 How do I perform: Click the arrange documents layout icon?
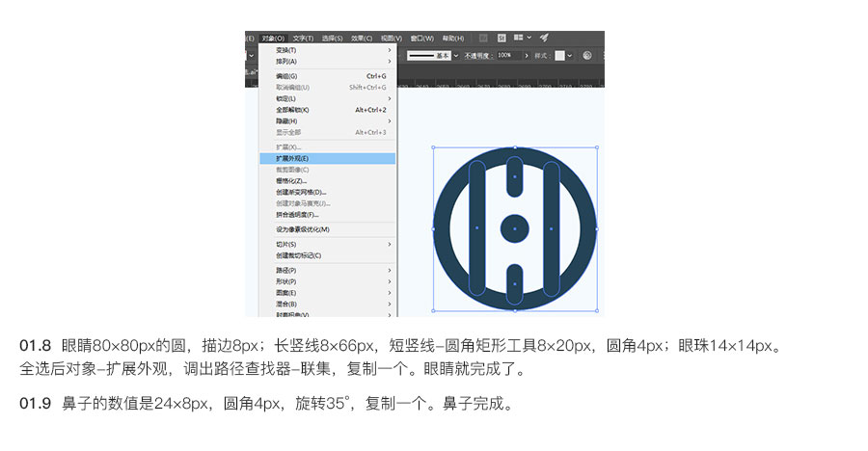pos(518,37)
